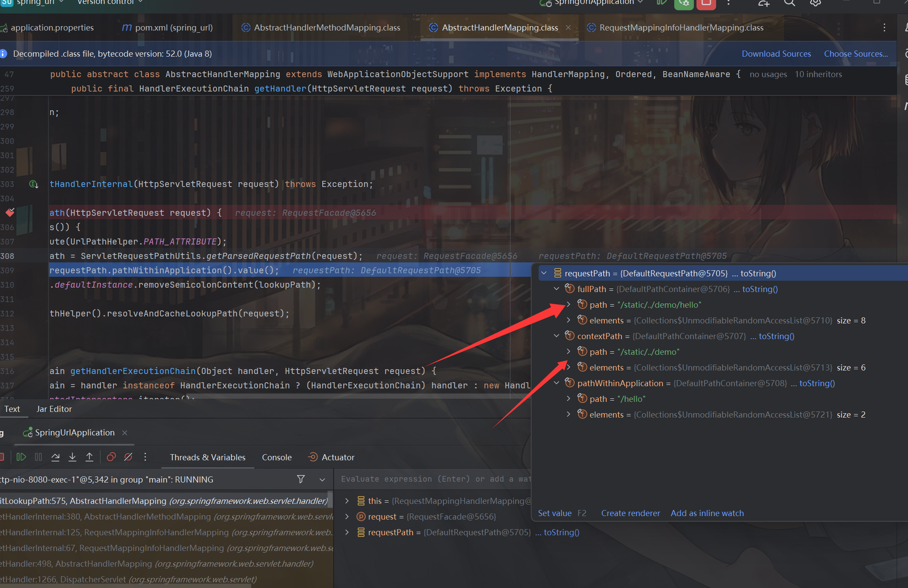Click the Step Over icon
The image size is (908, 588).
point(55,457)
